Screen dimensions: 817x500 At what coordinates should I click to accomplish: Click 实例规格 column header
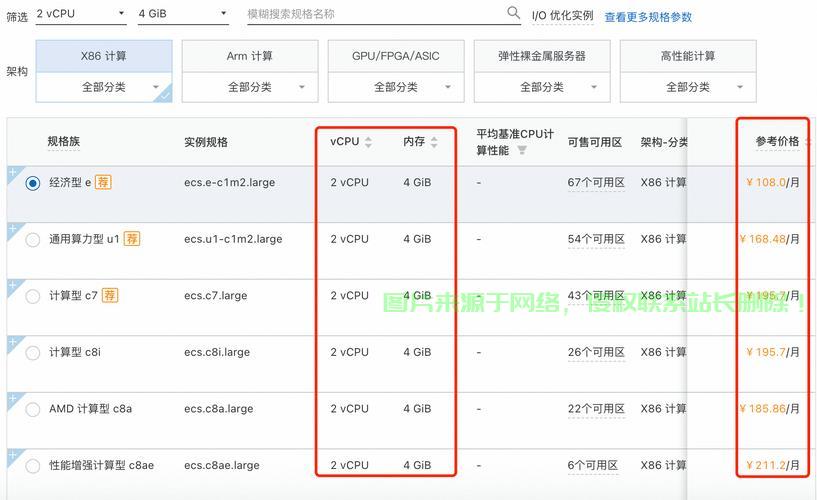pos(206,142)
